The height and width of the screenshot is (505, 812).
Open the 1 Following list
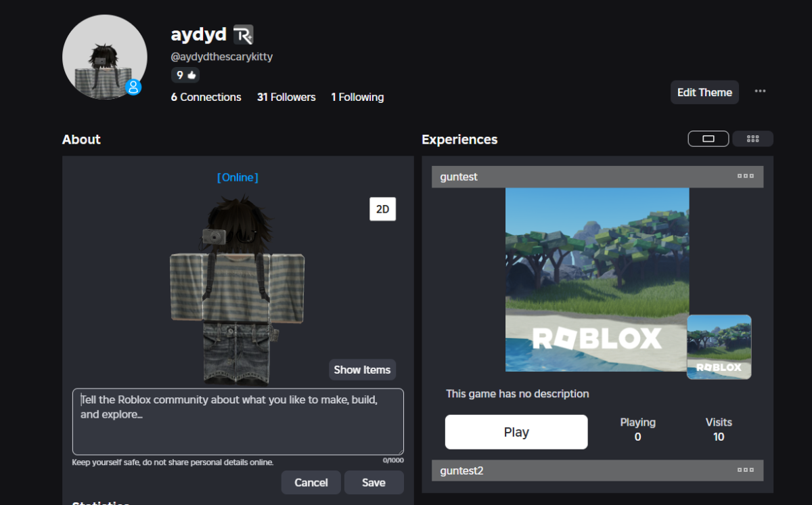pyautogui.click(x=357, y=97)
